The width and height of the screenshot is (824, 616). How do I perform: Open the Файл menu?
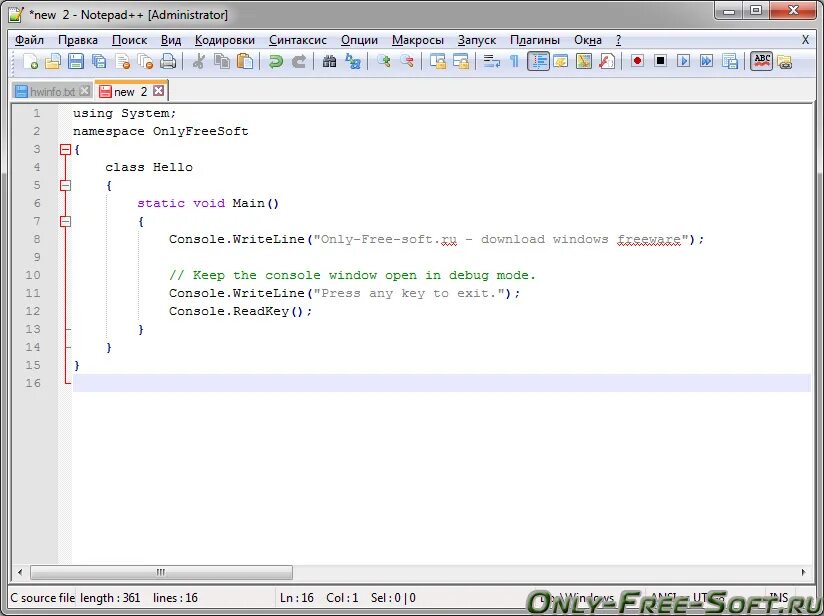29,40
